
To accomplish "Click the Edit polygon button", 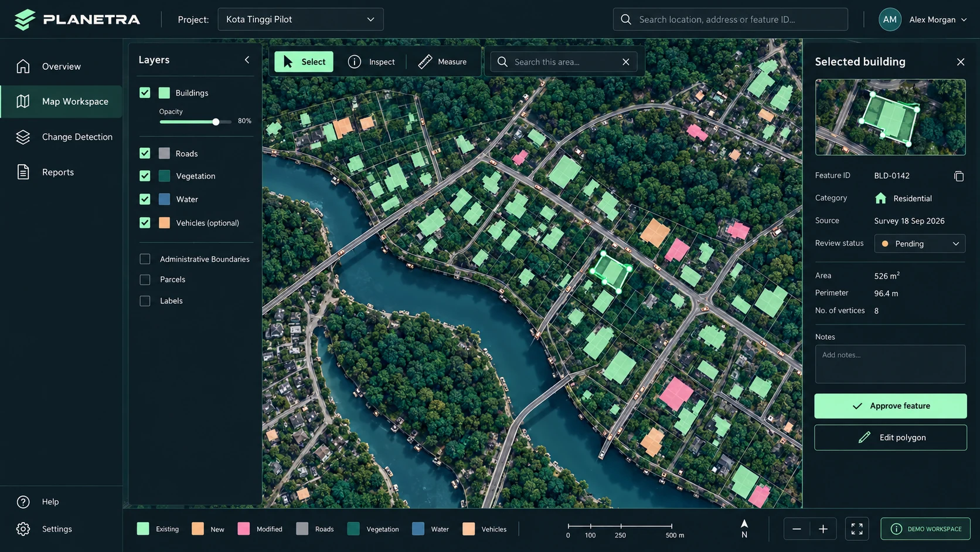I will 890,438.
